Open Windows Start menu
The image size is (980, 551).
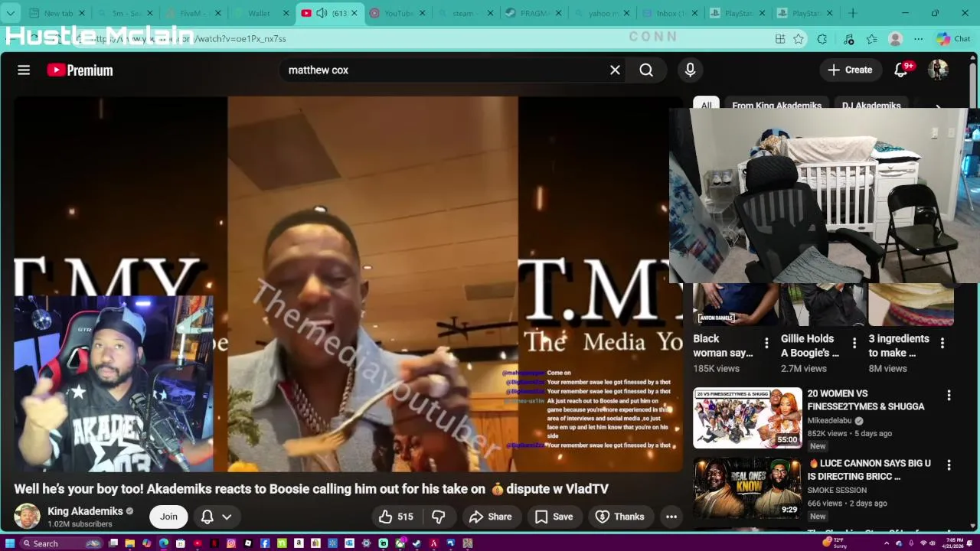(x=10, y=543)
